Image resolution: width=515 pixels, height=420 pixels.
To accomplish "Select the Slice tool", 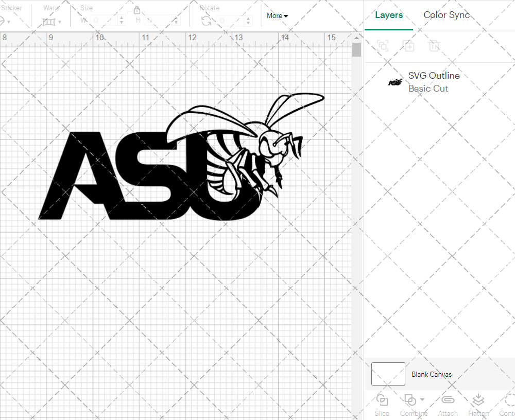I will tap(382, 404).
